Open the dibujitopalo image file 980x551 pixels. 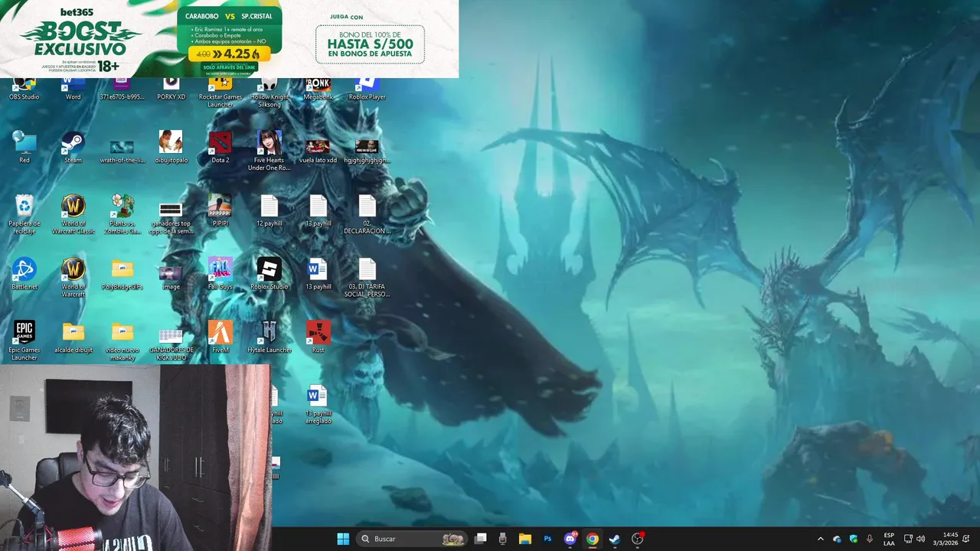[x=171, y=147]
